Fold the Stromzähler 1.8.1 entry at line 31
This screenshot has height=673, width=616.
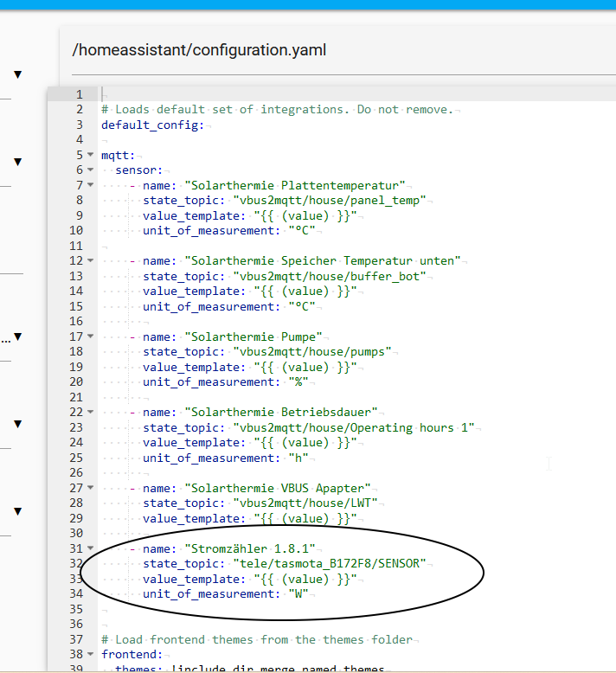[90, 548]
